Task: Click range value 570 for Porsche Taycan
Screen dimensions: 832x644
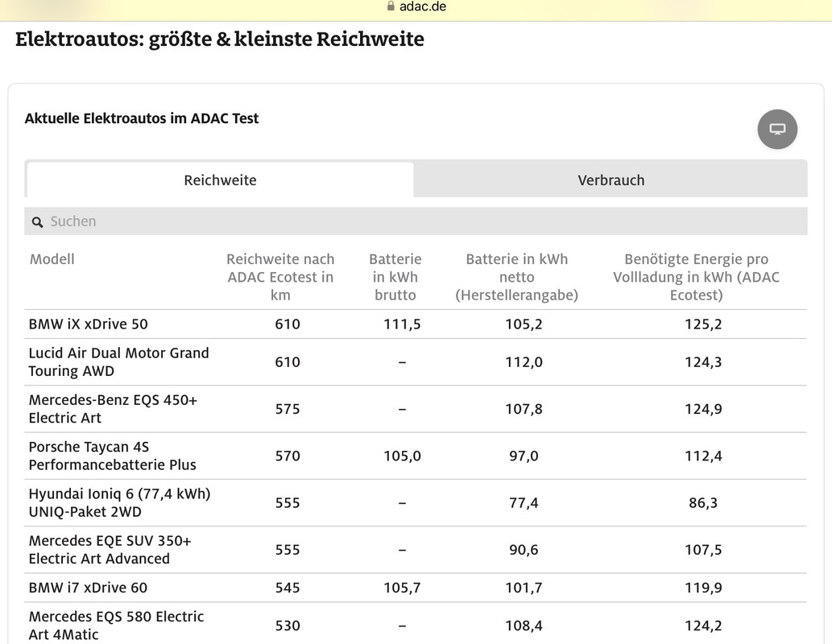Action: click(288, 456)
